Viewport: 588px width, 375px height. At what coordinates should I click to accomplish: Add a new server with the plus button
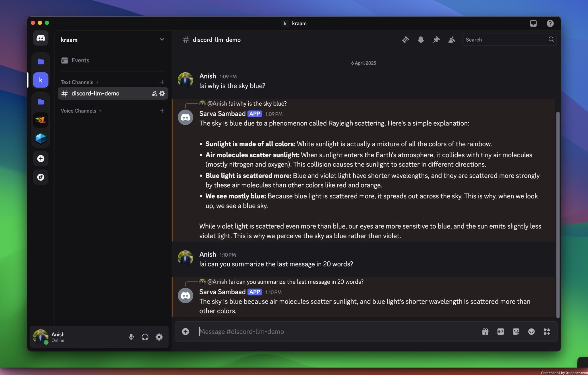[41, 158]
